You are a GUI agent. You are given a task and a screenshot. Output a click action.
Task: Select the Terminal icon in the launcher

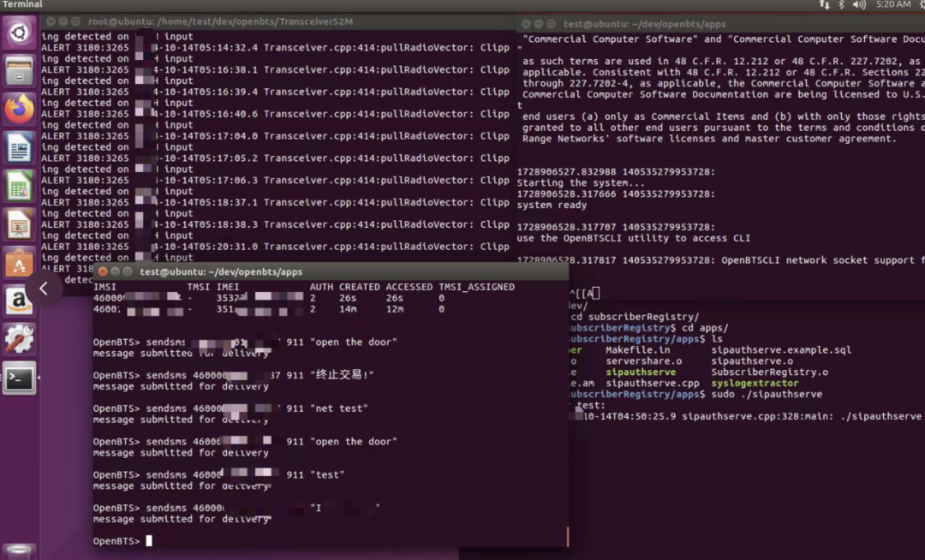click(x=19, y=378)
